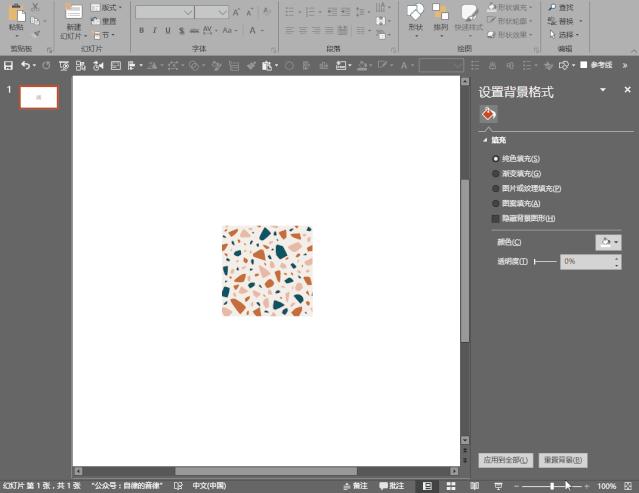Toggle the Guides (参考线) checkbox in toolbar
The image size is (639, 493).
tap(584, 65)
